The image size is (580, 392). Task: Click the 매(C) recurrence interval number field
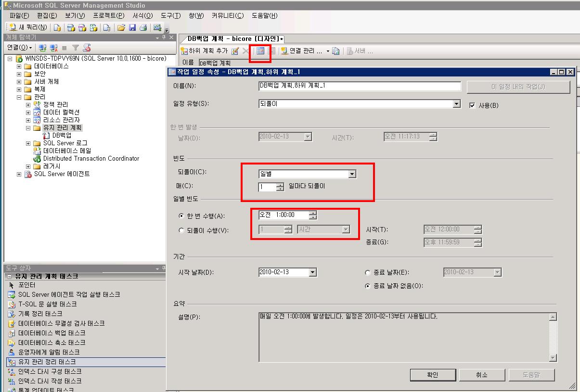(x=267, y=187)
